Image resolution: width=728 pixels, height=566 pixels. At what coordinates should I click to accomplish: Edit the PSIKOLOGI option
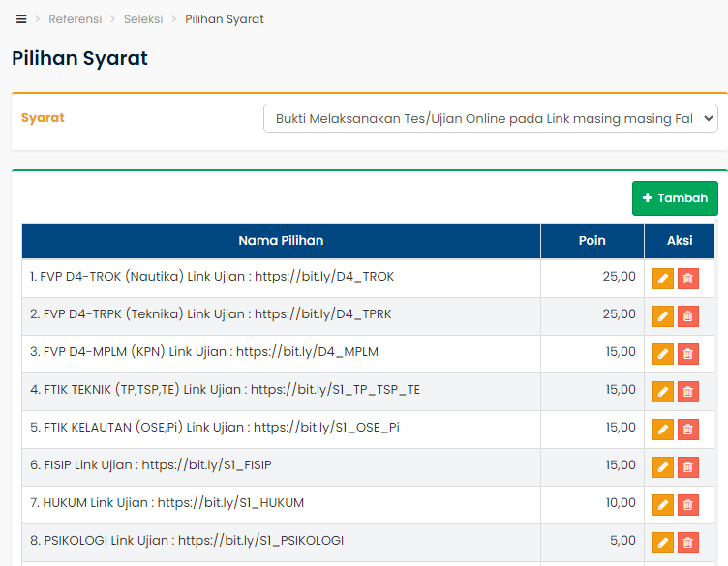(663, 543)
